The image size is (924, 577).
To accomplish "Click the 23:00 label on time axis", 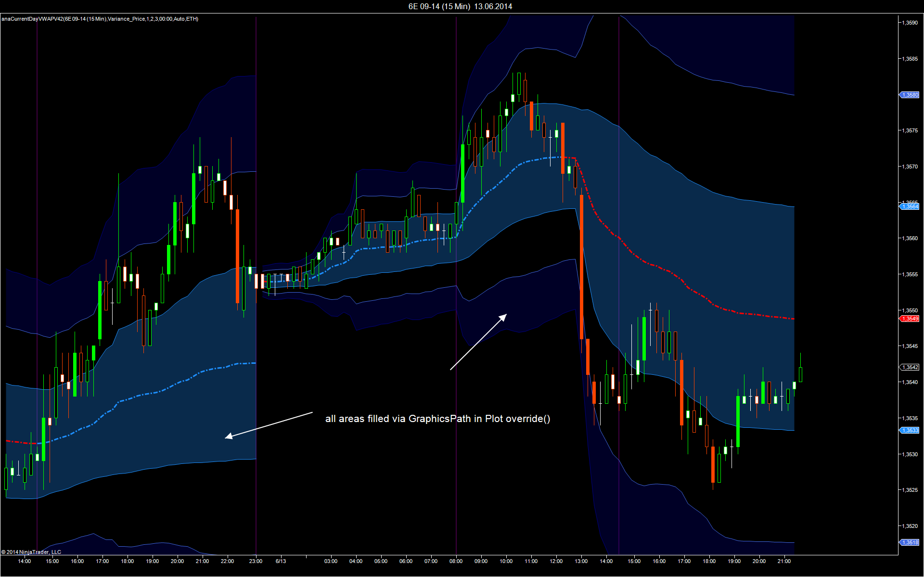I will pos(256,561).
